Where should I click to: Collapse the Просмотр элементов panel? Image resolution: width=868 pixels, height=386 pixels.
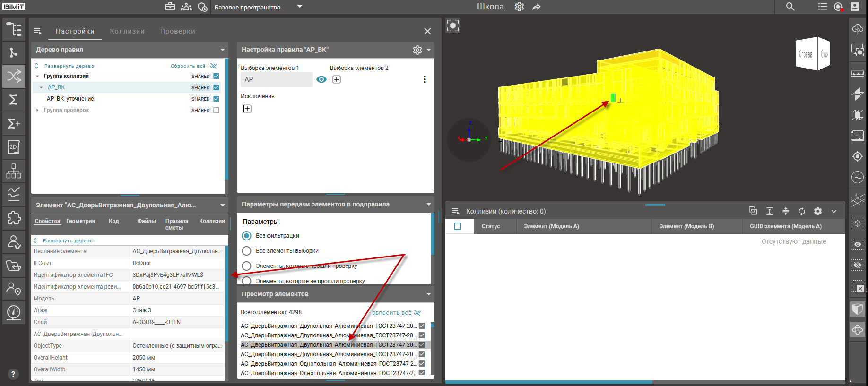(x=428, y=294)
